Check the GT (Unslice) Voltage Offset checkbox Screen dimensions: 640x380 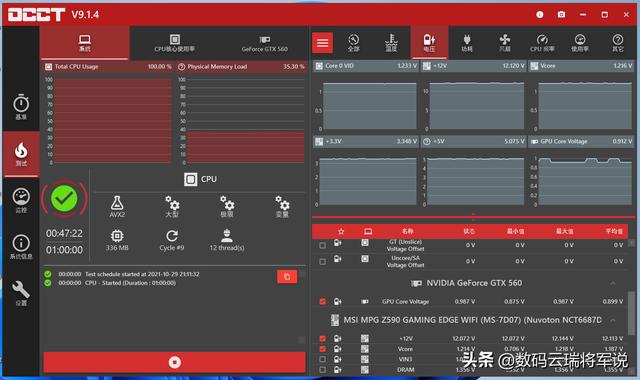coord(322,245)
